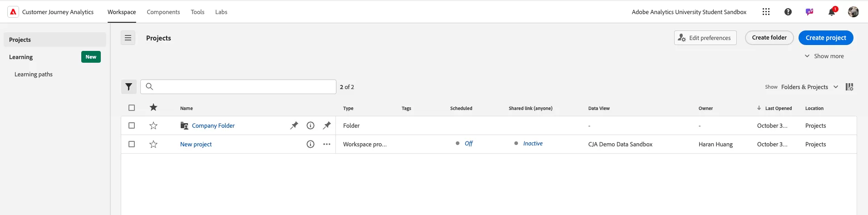Favorite the Company Folder with its star
This screenshot has height=215, width=868.
click(153, 125)
